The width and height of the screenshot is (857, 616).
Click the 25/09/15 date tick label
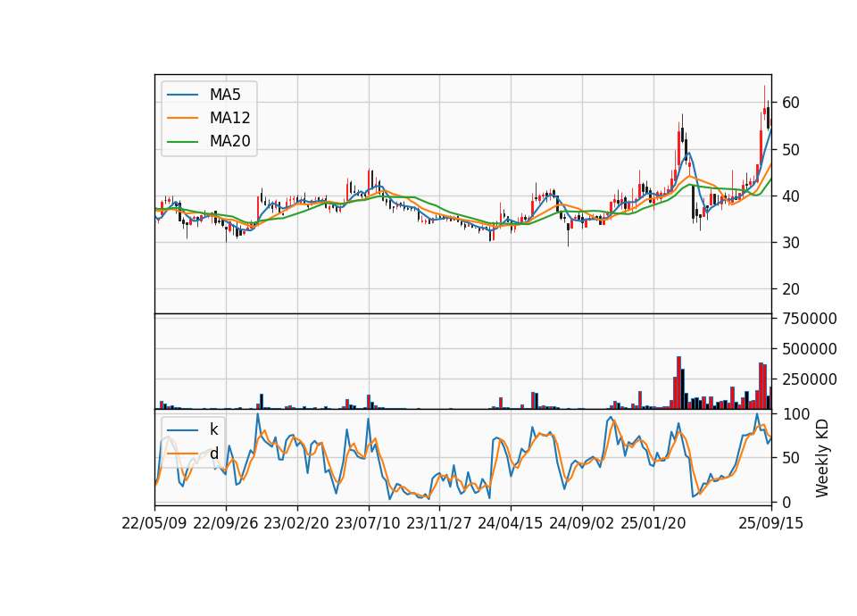770,523
